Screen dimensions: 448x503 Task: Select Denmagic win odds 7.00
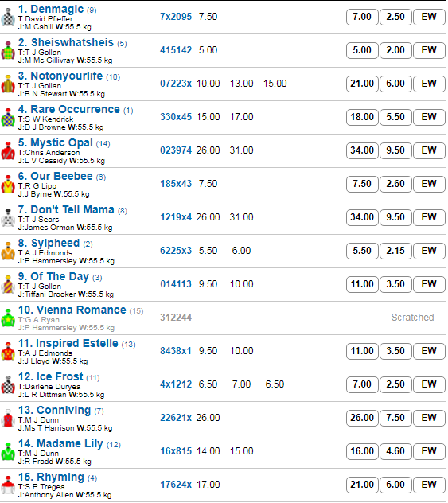(x=362, y=17)
